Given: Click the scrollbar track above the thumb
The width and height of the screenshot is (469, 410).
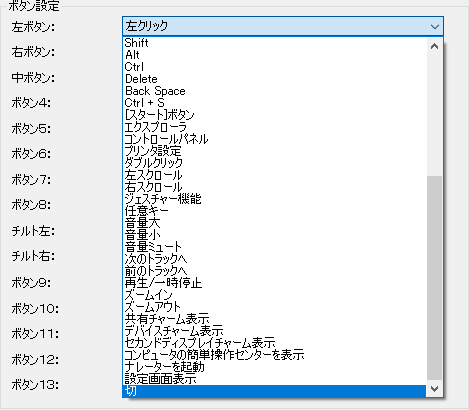Looking at the screenshot, I should coord(434,115).
